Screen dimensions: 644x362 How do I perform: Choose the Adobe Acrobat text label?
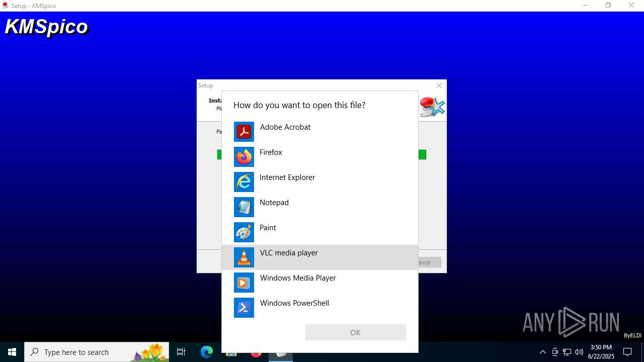285,127
